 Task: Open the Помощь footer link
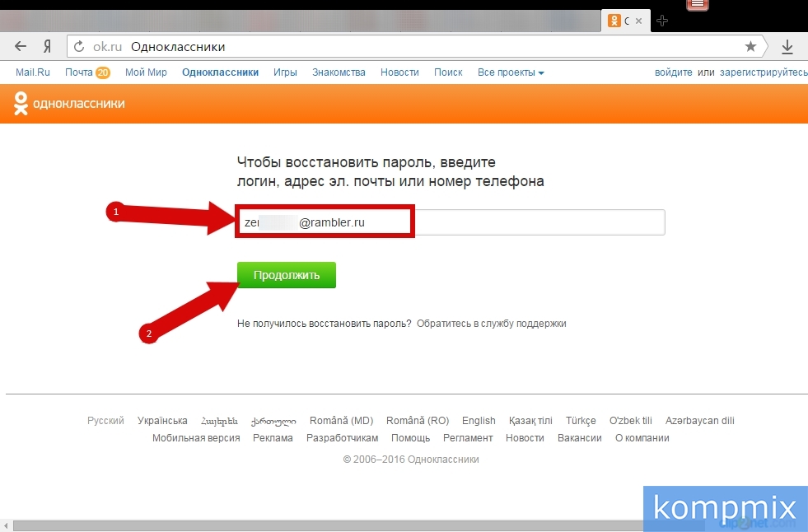pos(410,438)
